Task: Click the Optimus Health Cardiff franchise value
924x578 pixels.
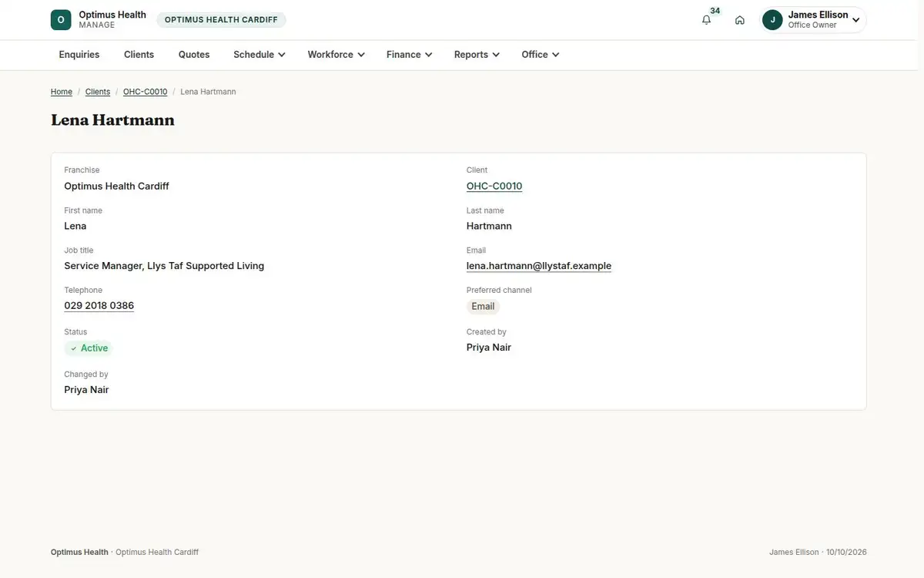Action: (x=117, y=187)
